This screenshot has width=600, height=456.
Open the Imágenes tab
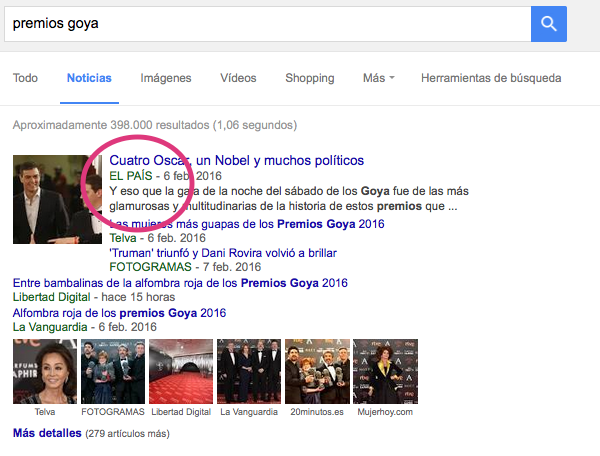(x=166, y=78)
